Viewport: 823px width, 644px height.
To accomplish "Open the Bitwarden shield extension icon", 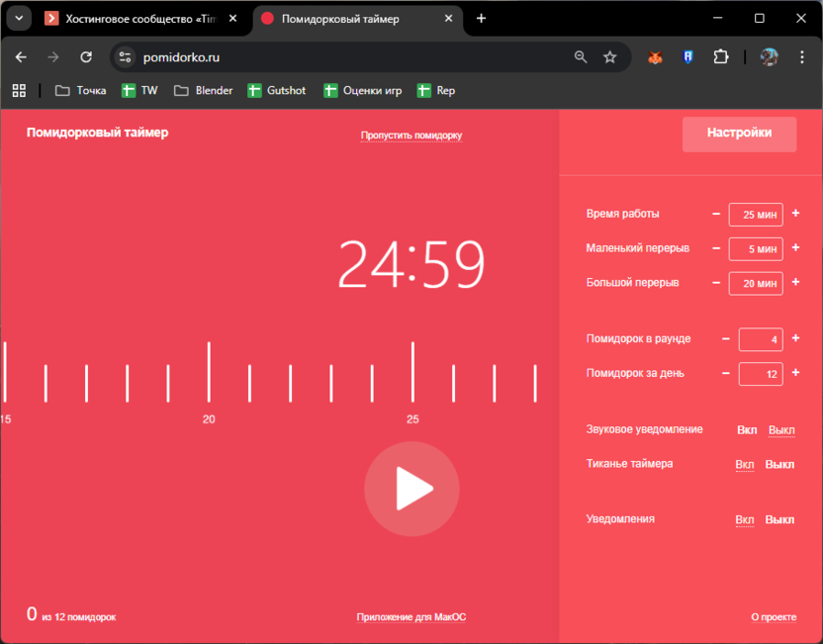I will click(x=687, y=57).
